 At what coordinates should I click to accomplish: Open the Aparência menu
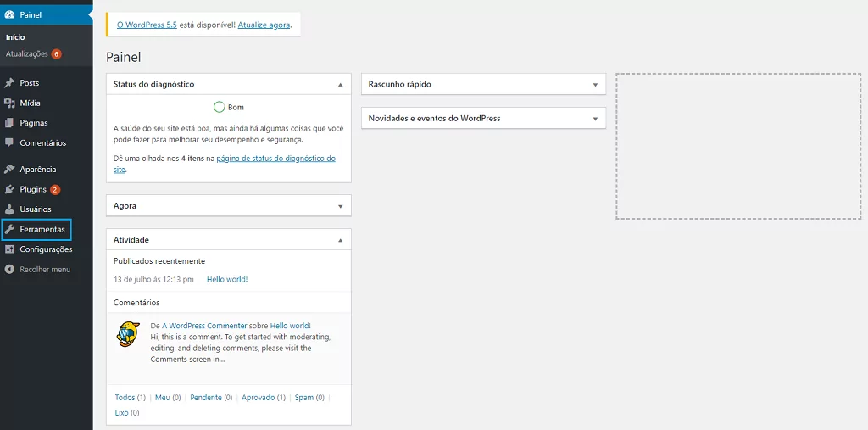(47, 170)
